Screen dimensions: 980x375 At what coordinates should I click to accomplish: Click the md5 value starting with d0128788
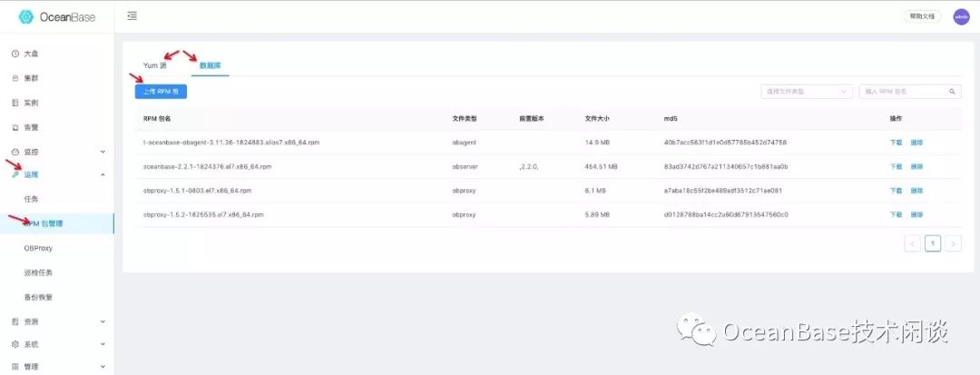pyautogui.click(x=726, y=214)
